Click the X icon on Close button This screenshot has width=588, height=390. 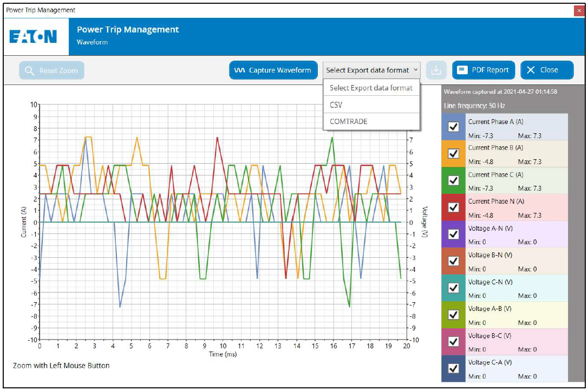531,70
